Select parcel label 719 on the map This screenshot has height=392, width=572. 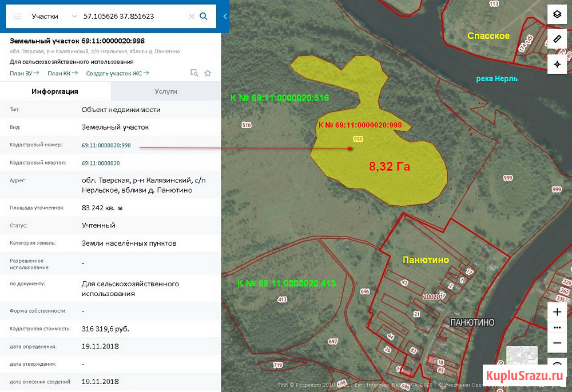click(x=277, y=365)
